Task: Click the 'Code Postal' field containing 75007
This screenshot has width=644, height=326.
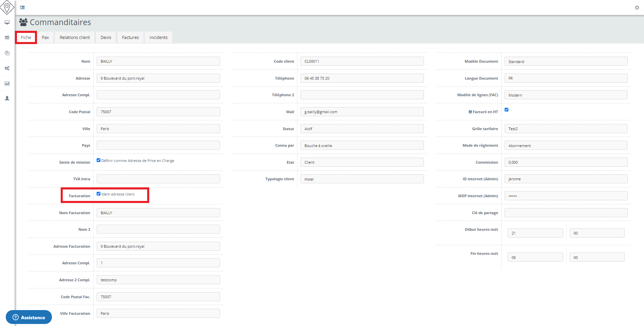Action: click(x=158, y=111)
